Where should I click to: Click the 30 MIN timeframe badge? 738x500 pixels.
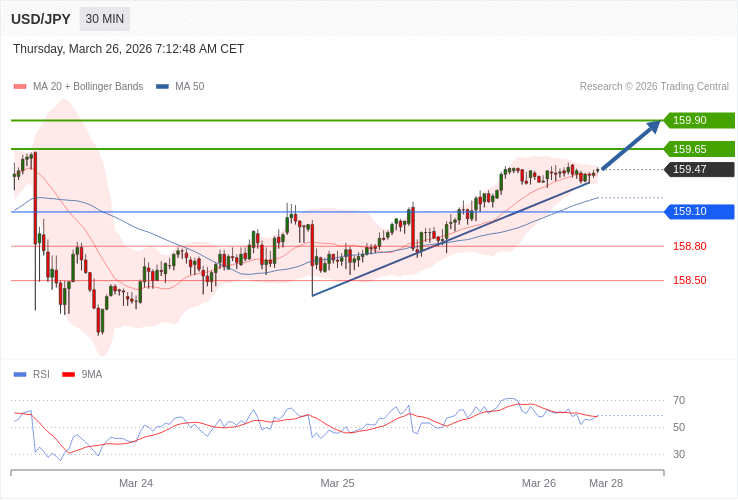(x=105, y=19)
